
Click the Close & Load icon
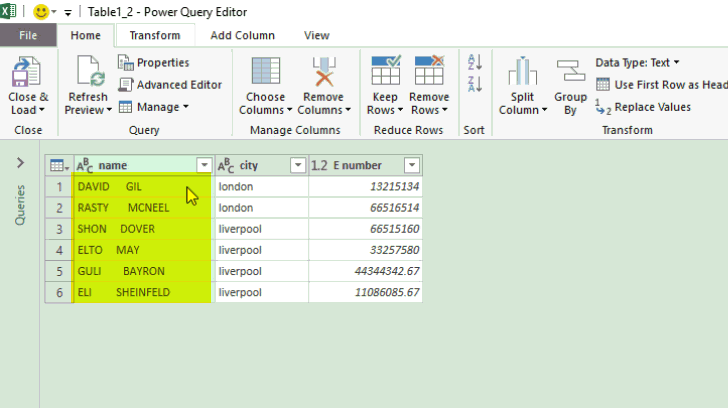point(26,71)
